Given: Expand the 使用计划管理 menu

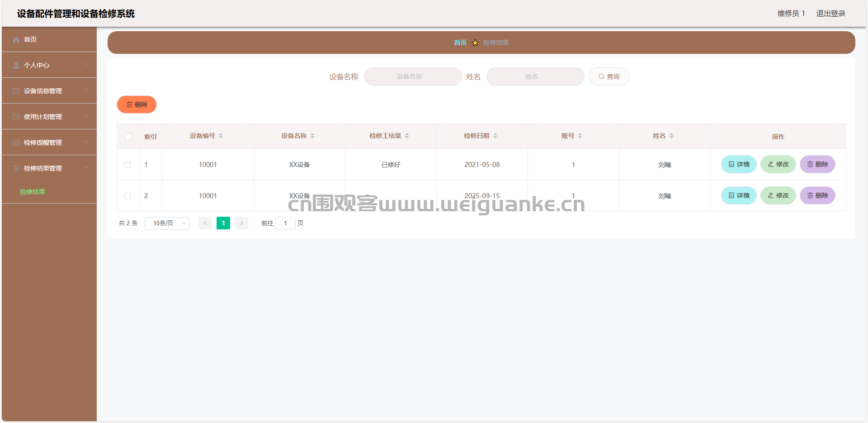Looking at the screenshot, I should click(x=49, y=117).
